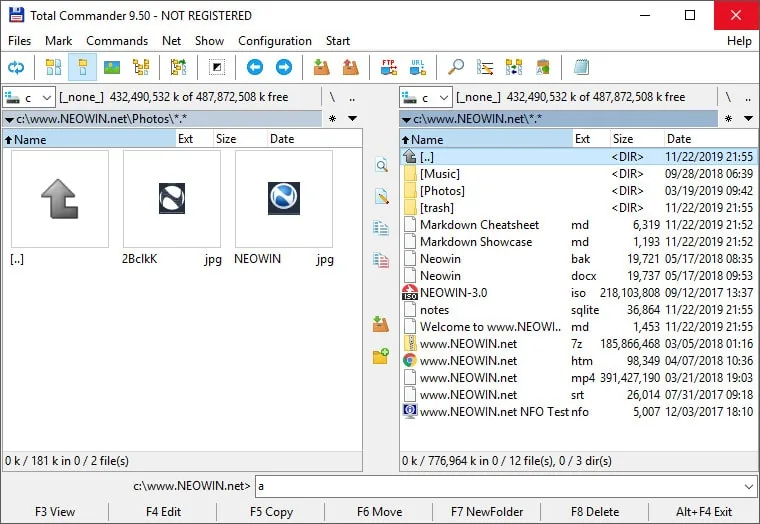The height and width of the screenshot is (524, 760).
Task: Open the Commands menu
Action: (x=117, y=41)
